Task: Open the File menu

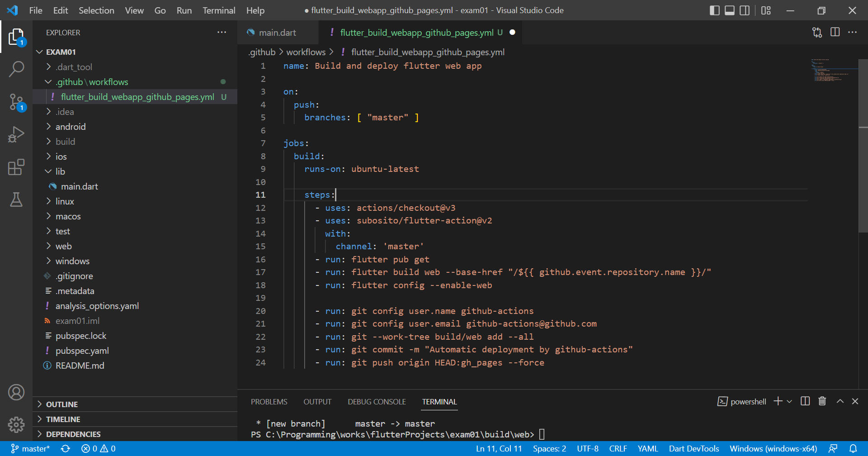Action: 36,10
